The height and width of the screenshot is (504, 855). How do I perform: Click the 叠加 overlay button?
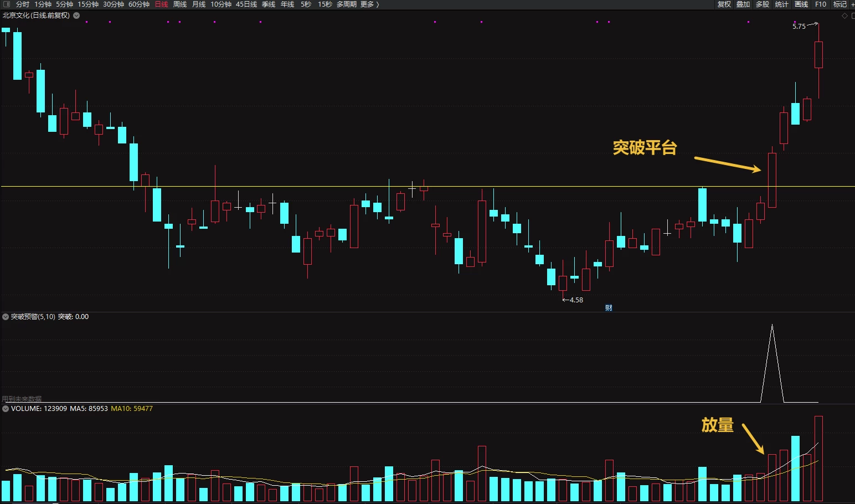[743, 4]
